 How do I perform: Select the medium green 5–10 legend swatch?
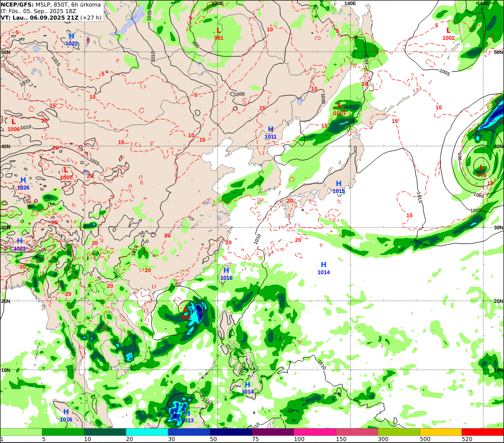click(x=62, y=432)
